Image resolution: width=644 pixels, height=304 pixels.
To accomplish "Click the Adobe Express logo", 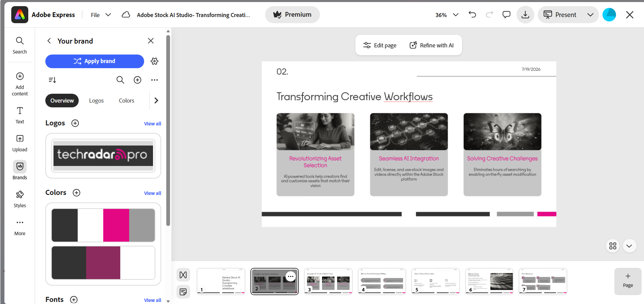I will (20, 15).
